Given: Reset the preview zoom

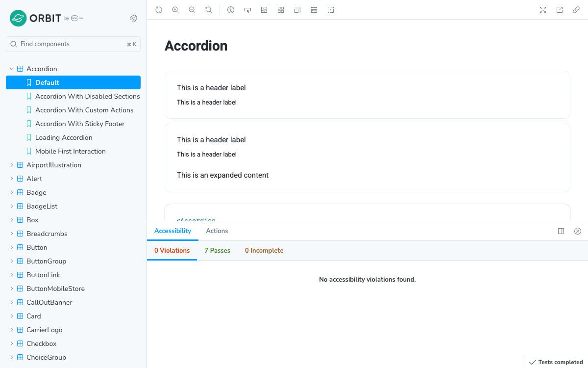Looking at the screenshot, I should (209, 10).
